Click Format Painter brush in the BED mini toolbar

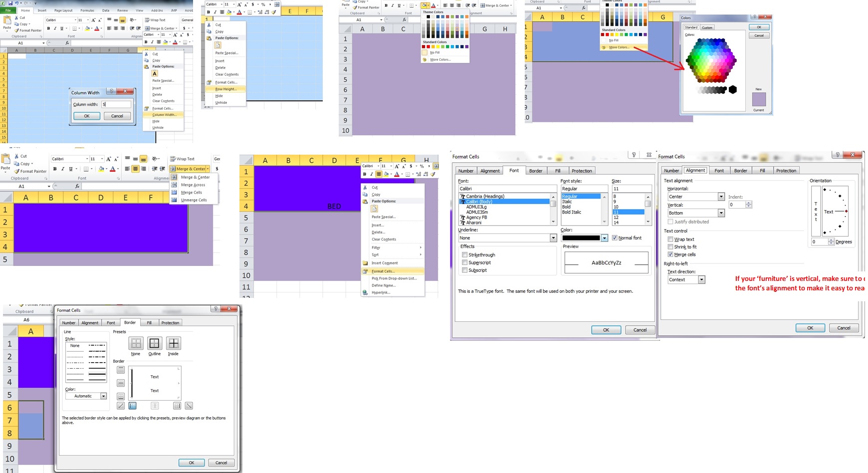[x=433, y=174]
